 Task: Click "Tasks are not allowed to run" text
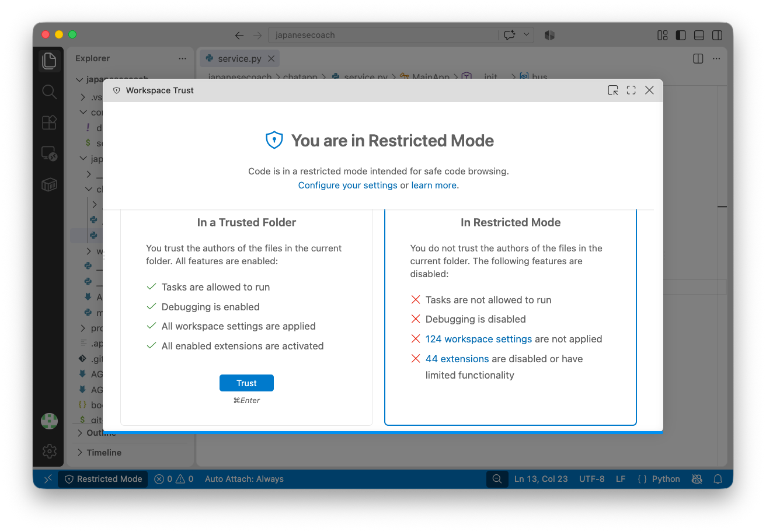pos(489,300)
